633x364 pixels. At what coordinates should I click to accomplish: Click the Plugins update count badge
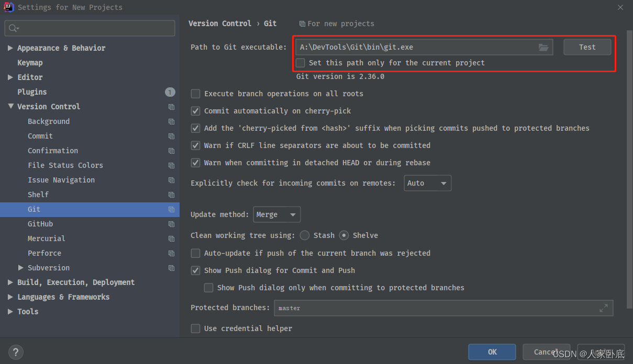pos(170,92)
